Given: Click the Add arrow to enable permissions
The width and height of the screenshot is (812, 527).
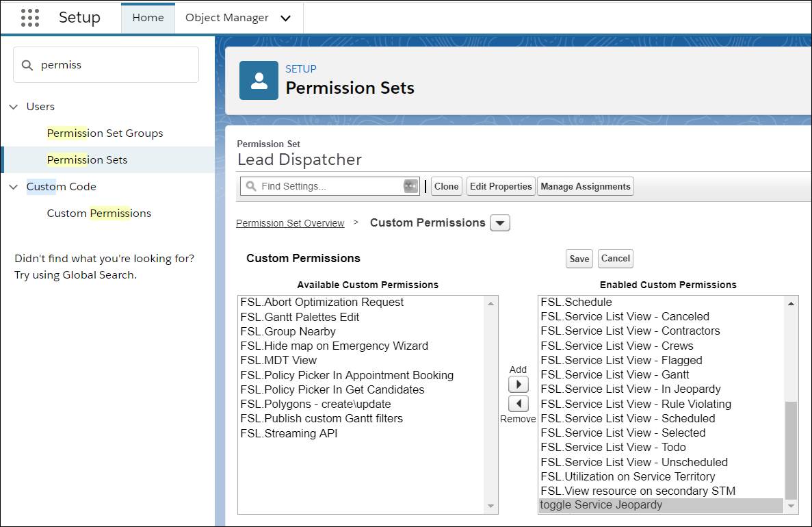Looking at the screenshot, I should tap(518, 384).
